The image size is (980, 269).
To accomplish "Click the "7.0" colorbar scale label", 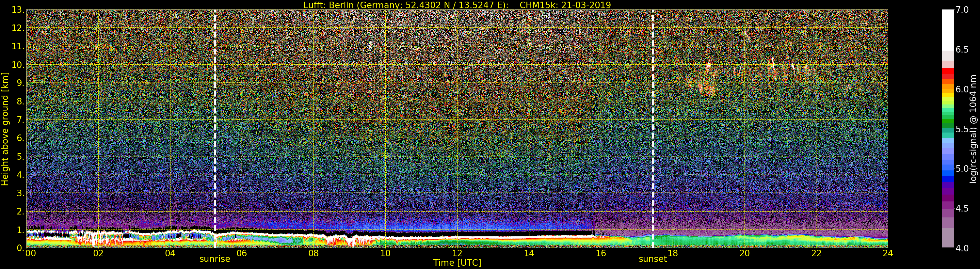I will tap(962, 10).
